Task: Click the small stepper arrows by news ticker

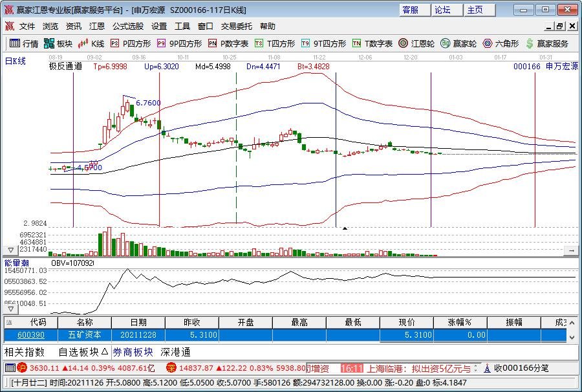Action: point(476,368)
